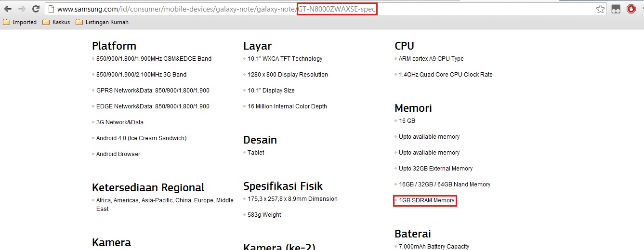Screen dimensions: 644x250
Task: Click the Android 4.0 Ice Cream Sandwich item
Action: [141, 138]
